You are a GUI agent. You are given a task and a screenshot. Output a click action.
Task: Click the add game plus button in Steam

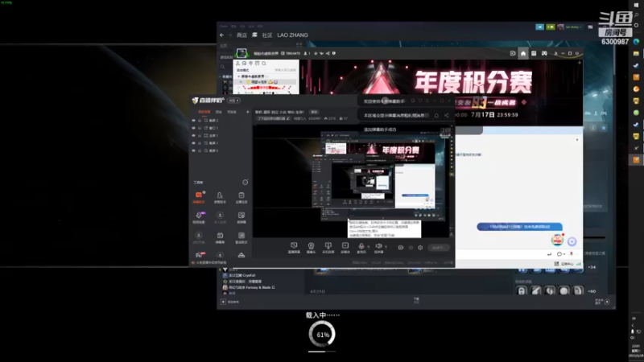point(224,302)
